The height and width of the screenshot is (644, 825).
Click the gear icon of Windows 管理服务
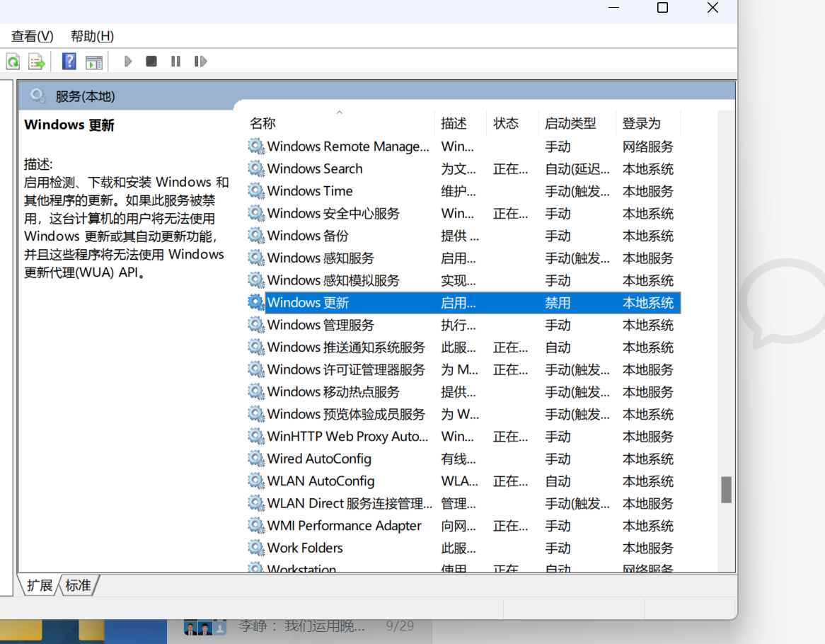pyautogui.click(x=256, y=325)
